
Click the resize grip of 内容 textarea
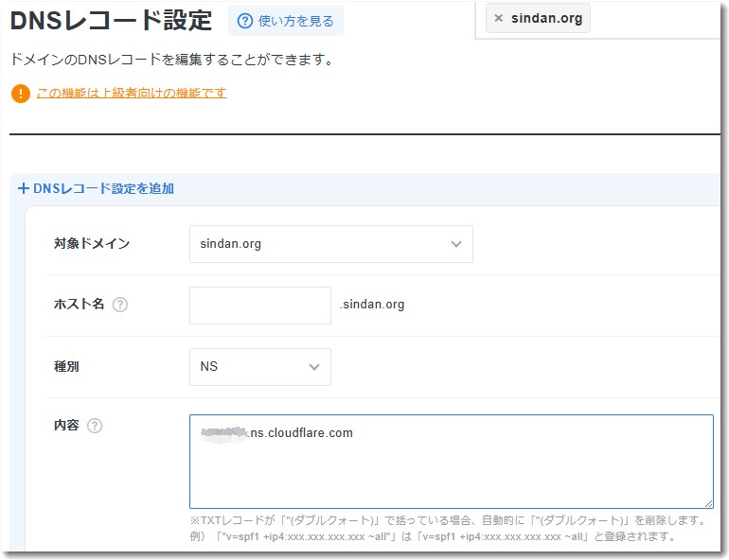pyautogui.click(x=708, y=503)
